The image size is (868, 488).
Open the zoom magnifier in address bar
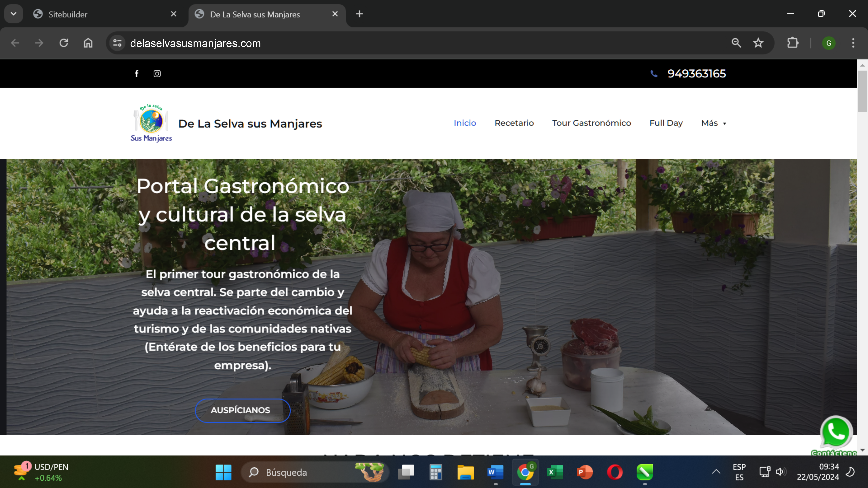pos(736,43)
